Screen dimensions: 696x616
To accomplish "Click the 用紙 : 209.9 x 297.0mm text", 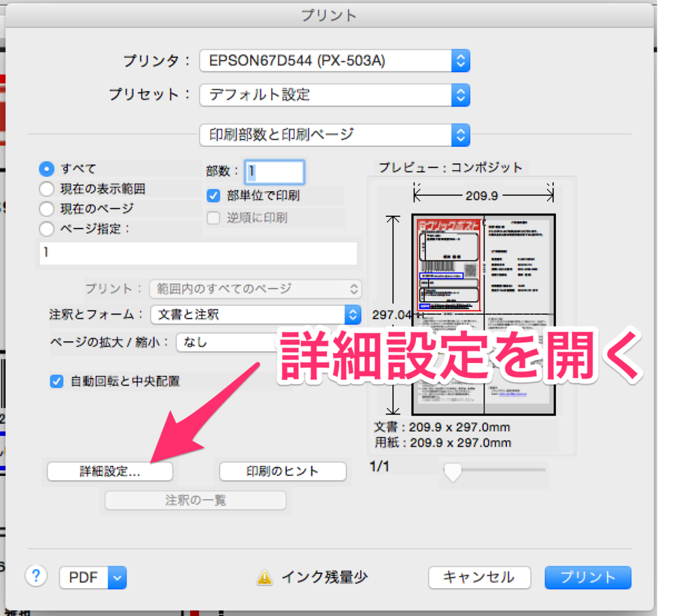I will tap(443, 443).
